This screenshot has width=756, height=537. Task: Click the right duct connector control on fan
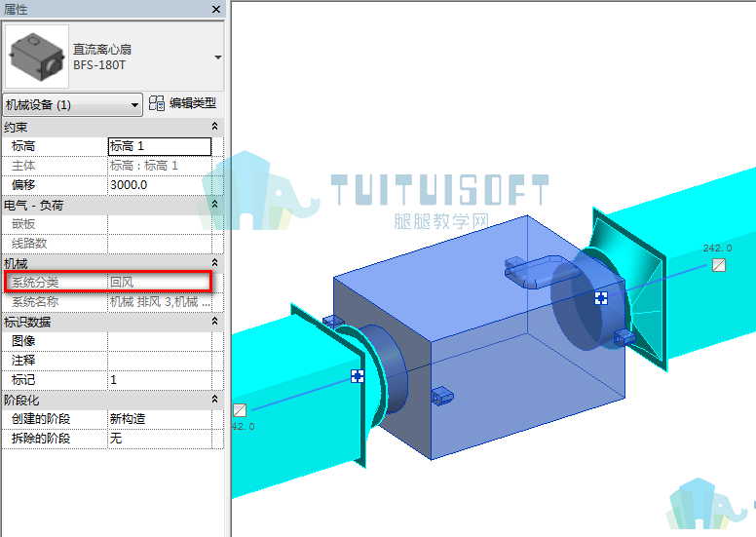(601, 298)
